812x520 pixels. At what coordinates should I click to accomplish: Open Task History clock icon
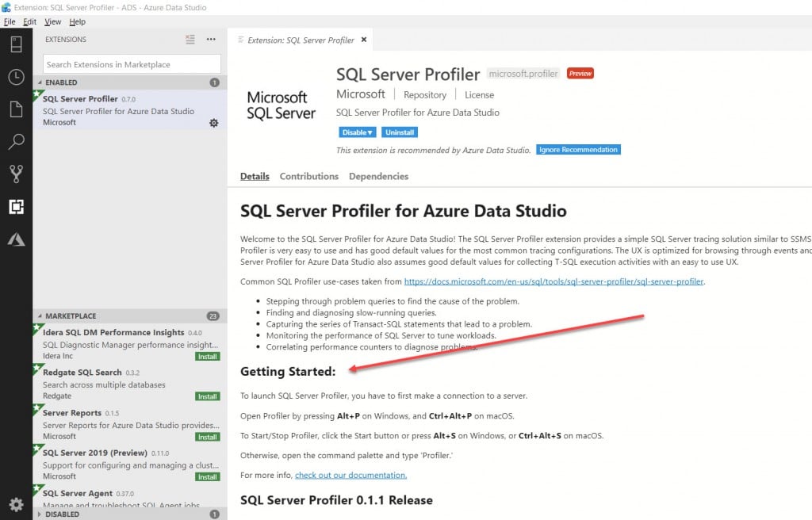(16, 77)
